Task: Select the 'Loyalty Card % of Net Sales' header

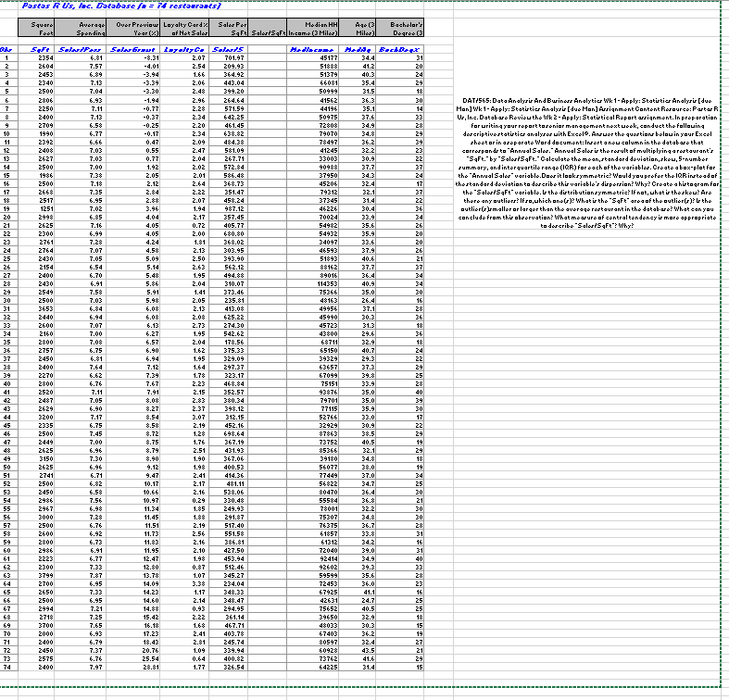Action: [184, 28]
